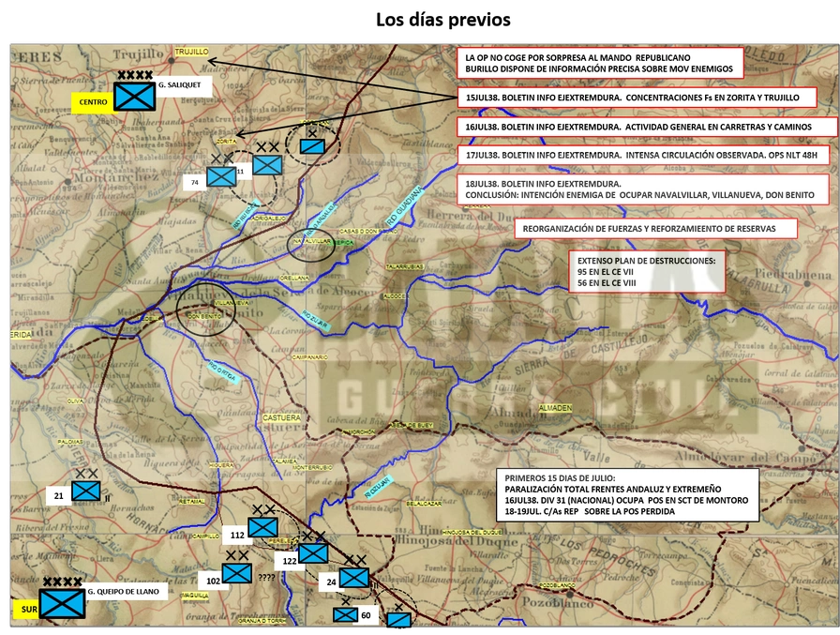This screenshot has width=840, height=635.
Task: Select the blue division symbol labeled 112
Action: [262, 527]
